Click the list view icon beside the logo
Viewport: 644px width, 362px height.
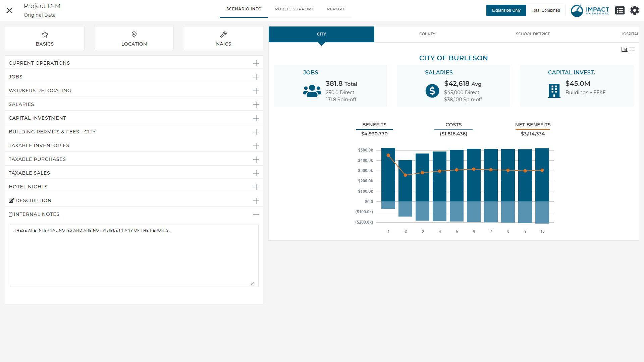click(x=620, y=10)
